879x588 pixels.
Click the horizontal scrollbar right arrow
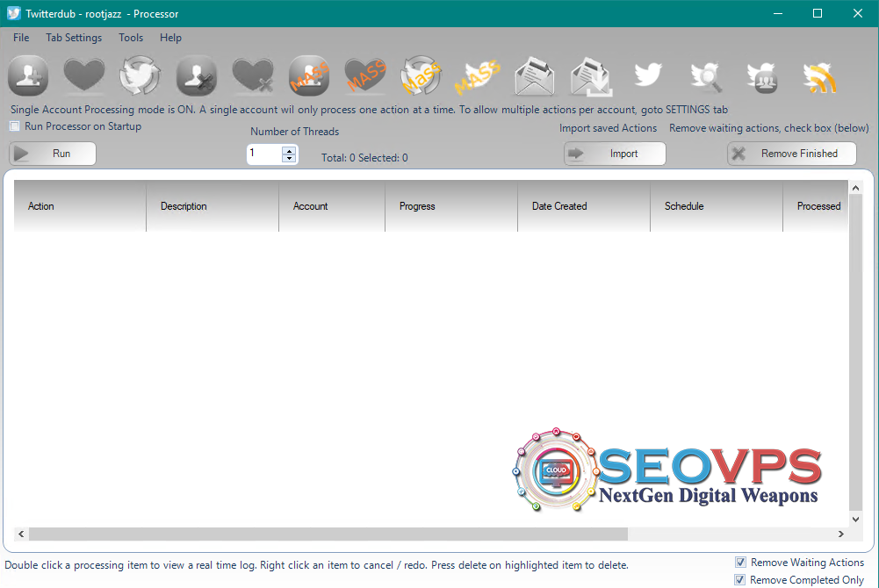coord(841,534)
